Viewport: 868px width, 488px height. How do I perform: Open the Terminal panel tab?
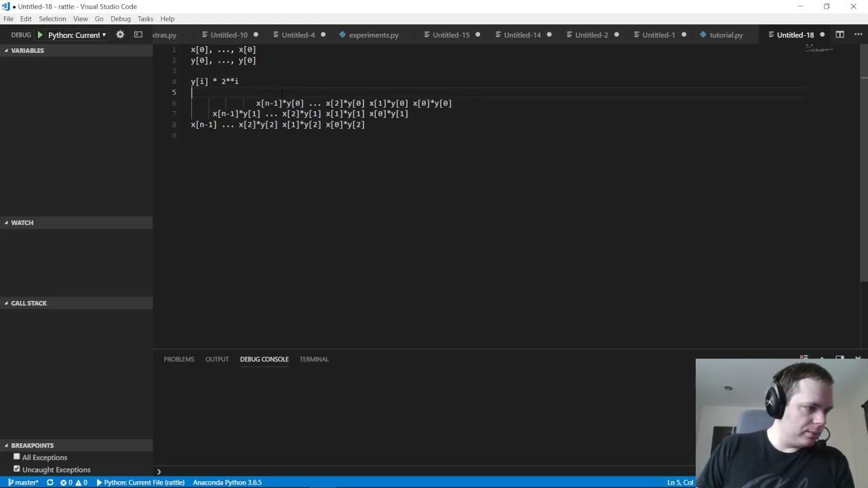[x=314, y=359]
